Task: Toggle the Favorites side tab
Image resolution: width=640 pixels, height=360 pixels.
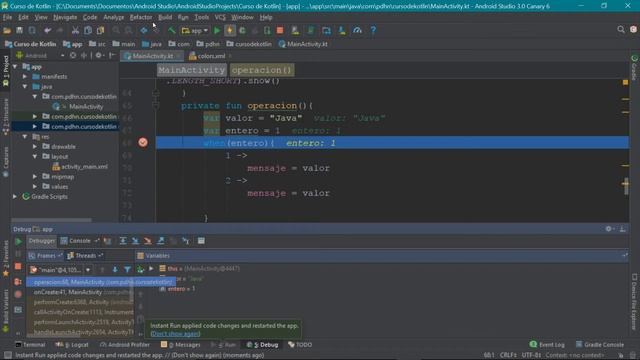Action: (6, 259)
